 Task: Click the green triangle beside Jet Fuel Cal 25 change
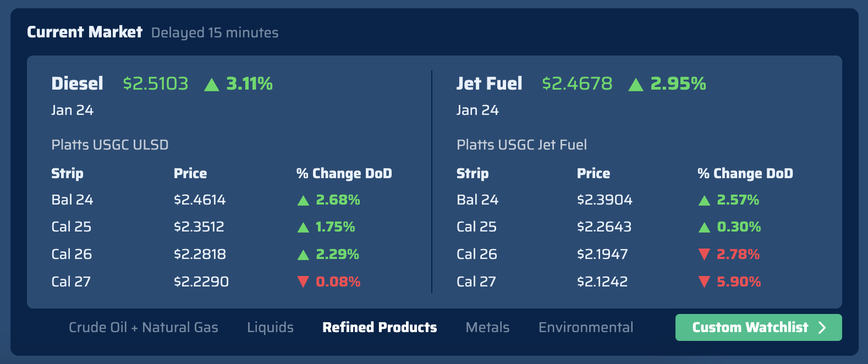coord(704,227)
